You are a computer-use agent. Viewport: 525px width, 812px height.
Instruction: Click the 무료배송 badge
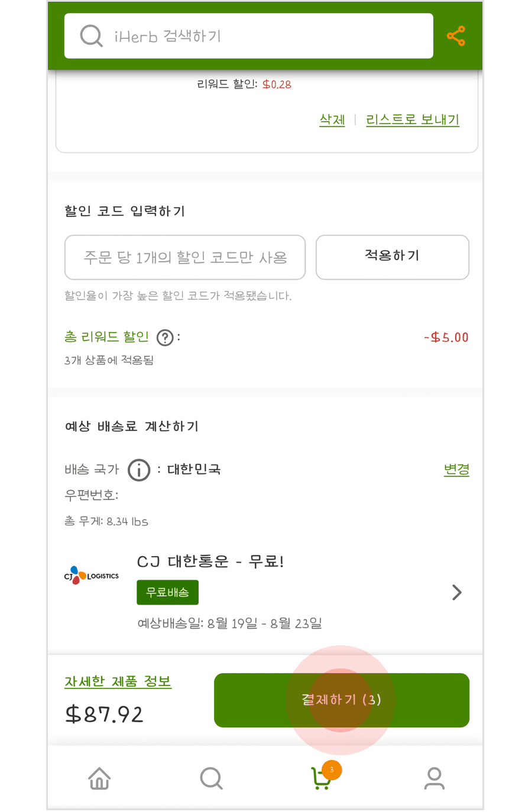tap(167, 592)
